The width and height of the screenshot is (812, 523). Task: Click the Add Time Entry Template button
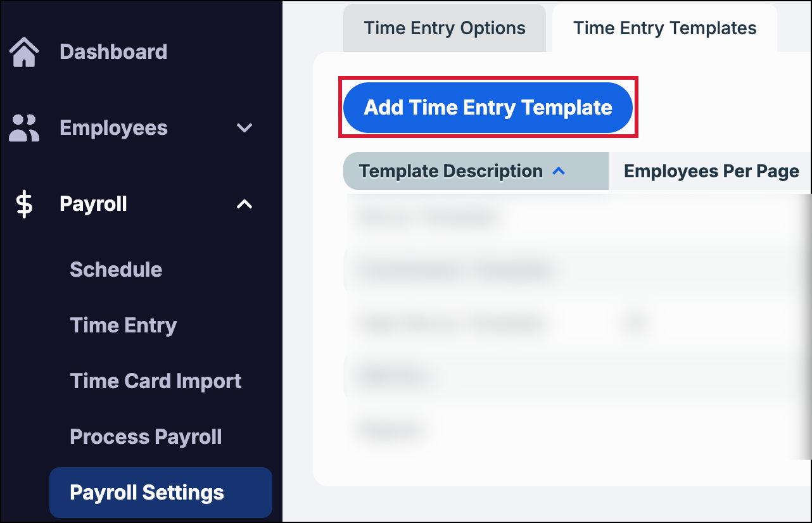pos(488,108)
